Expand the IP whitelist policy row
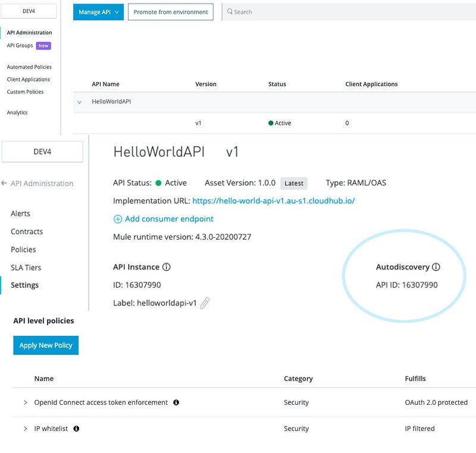Viewport: 476px width, 453px height. click(x=26, y=429)
